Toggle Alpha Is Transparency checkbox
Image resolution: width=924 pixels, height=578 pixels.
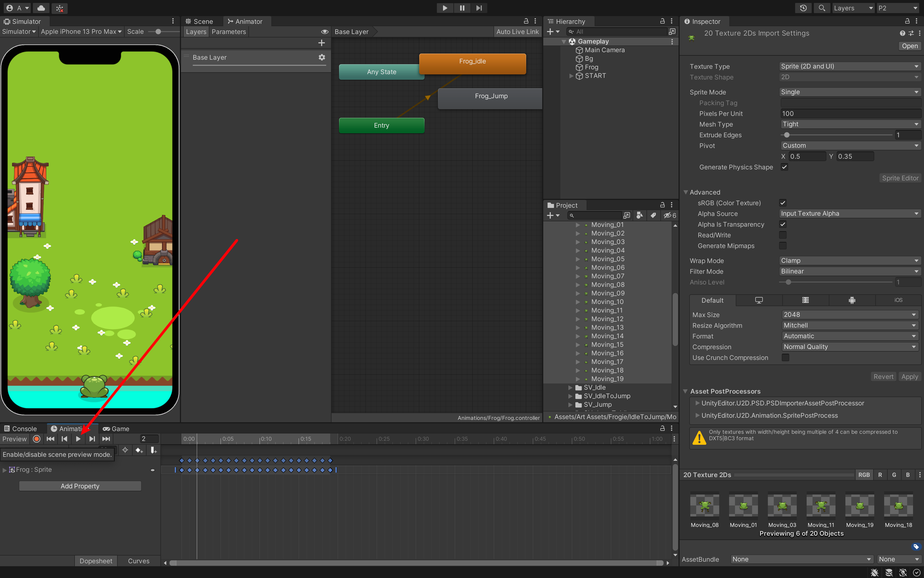tap(783, 225)
